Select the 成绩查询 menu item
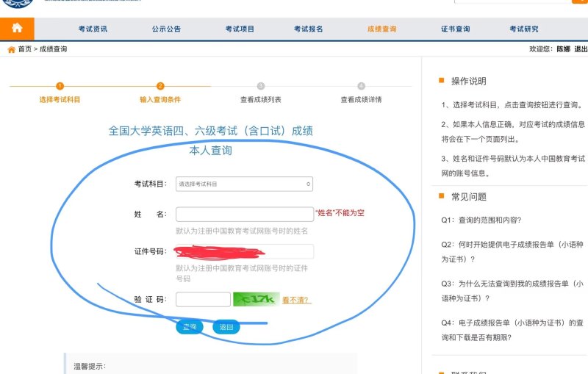This screenshot has width=588, height=374. (x=381, y=29)
